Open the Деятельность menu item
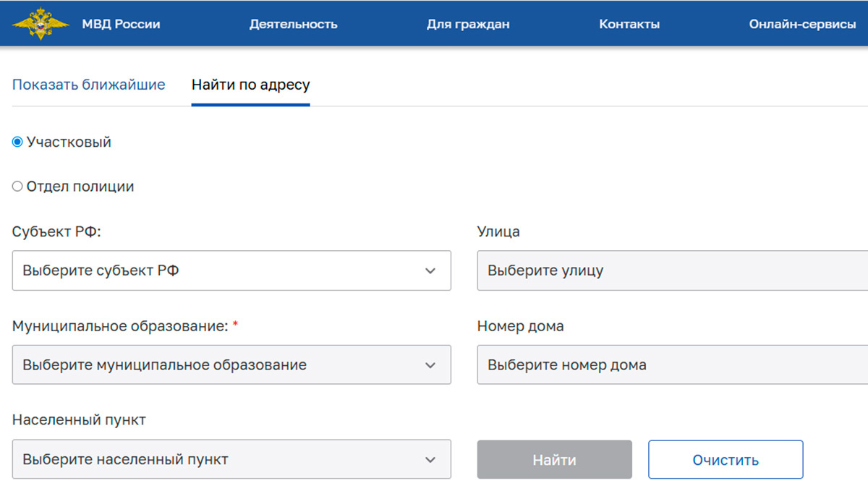868x491 pixels. click(293, 23)
